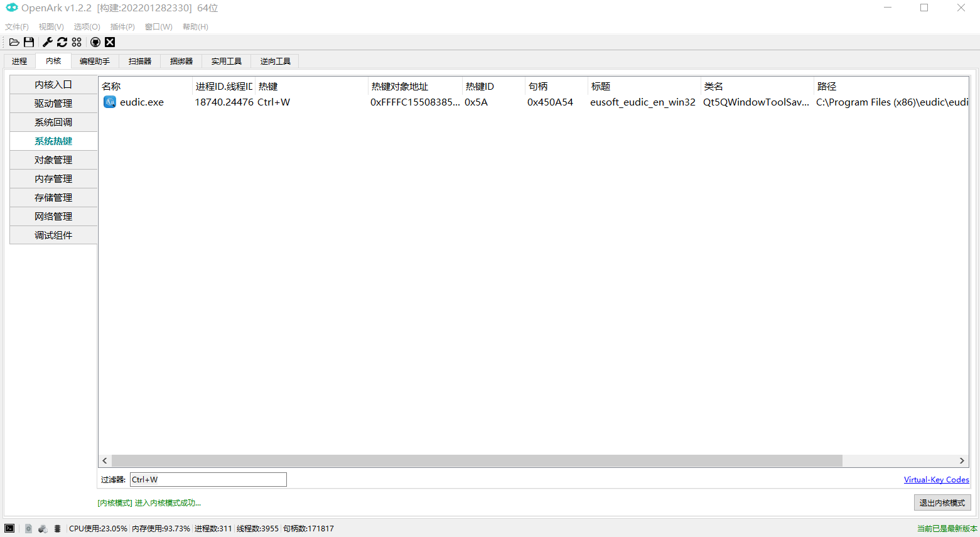980x537 pixels.
Task: Select 调试组件 in the sidebar
Action: point(53,236)
